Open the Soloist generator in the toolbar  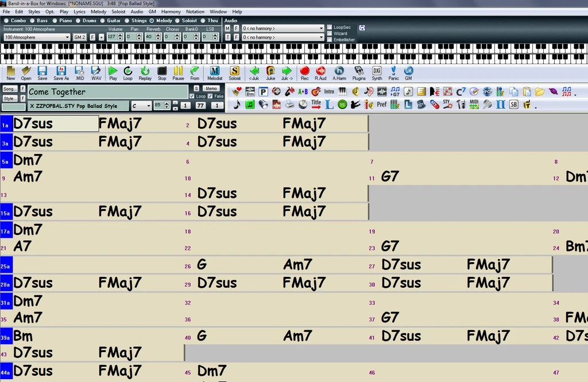point(235,73)
